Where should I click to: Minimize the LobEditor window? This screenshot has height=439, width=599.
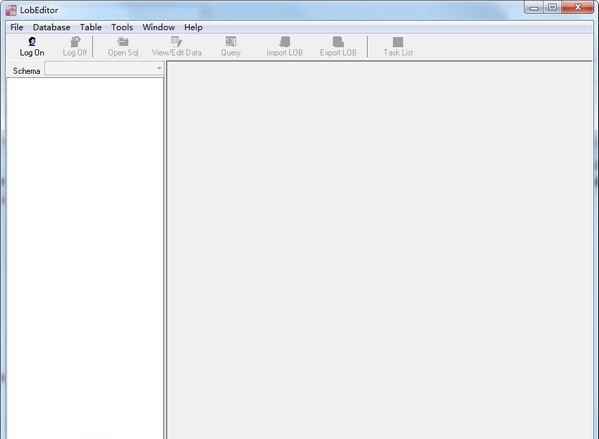(534, 8)
